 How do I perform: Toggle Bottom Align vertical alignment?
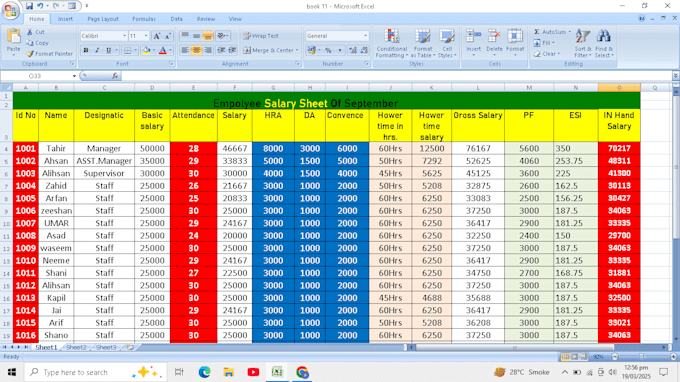coord(208,36)
